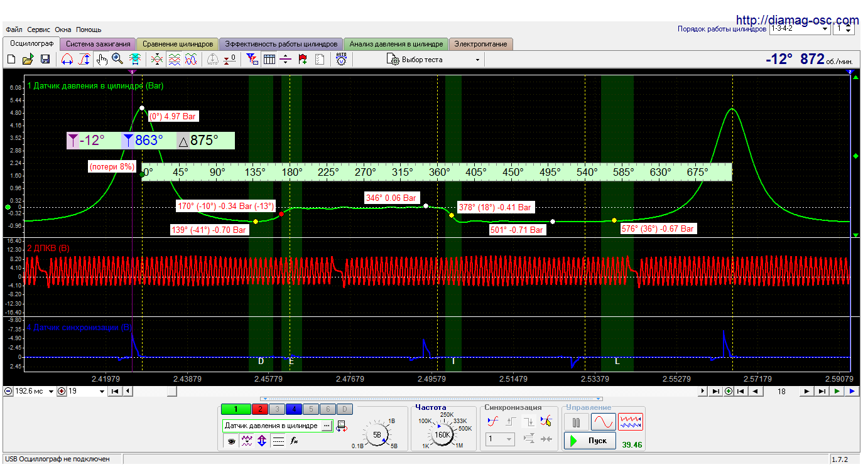This screenshot has width=868, height=467.
Task: Click the horizontal divider line icon
Action: point(286,59)
